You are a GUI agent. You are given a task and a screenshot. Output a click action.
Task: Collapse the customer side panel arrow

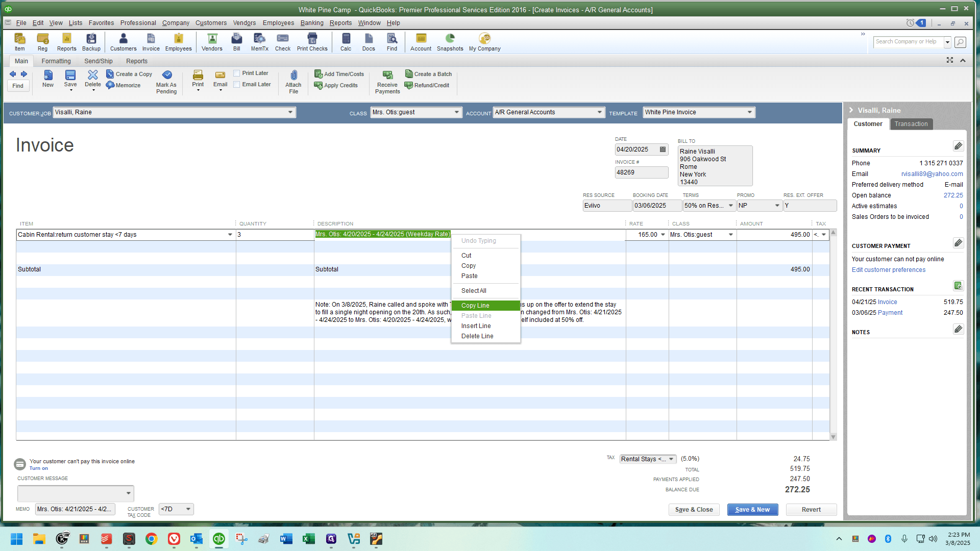point(851,110)
